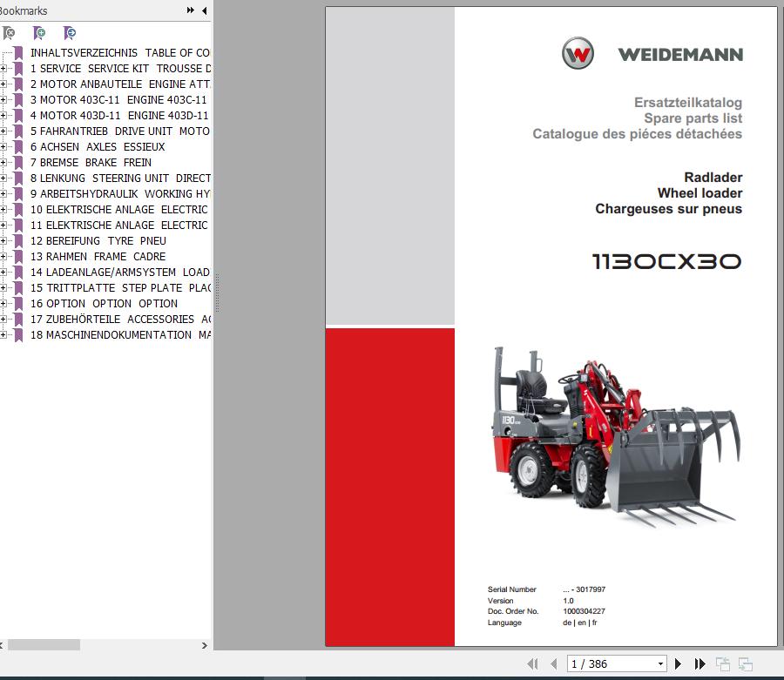Open bookmark 15 TRITTPLATTE STEP PLATE

pos(120,288)
